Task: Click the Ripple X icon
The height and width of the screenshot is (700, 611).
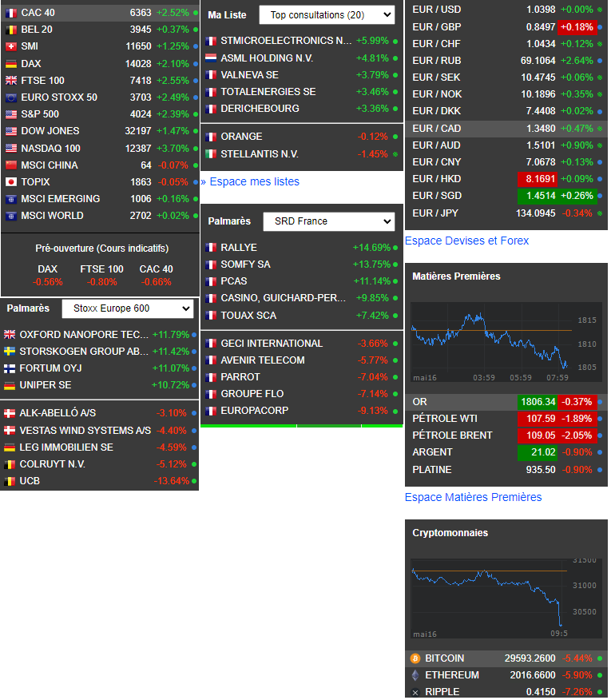Action: [x=415, y=693]
